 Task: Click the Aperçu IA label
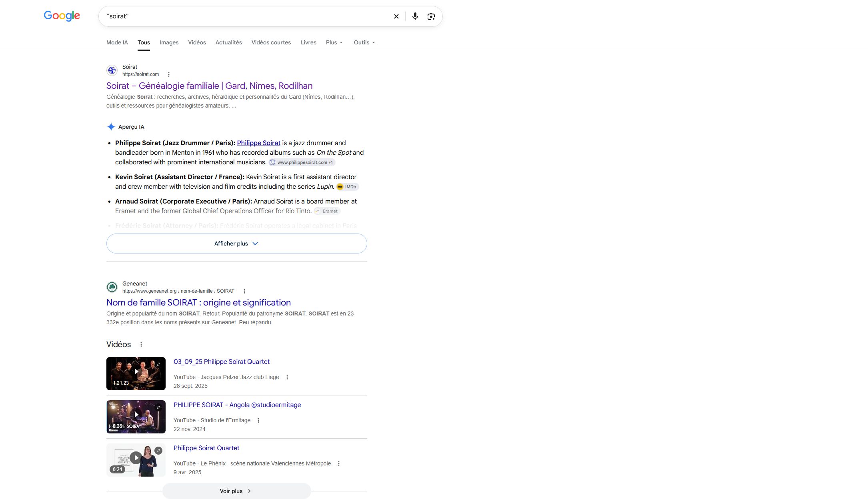(x=131, y=127)
